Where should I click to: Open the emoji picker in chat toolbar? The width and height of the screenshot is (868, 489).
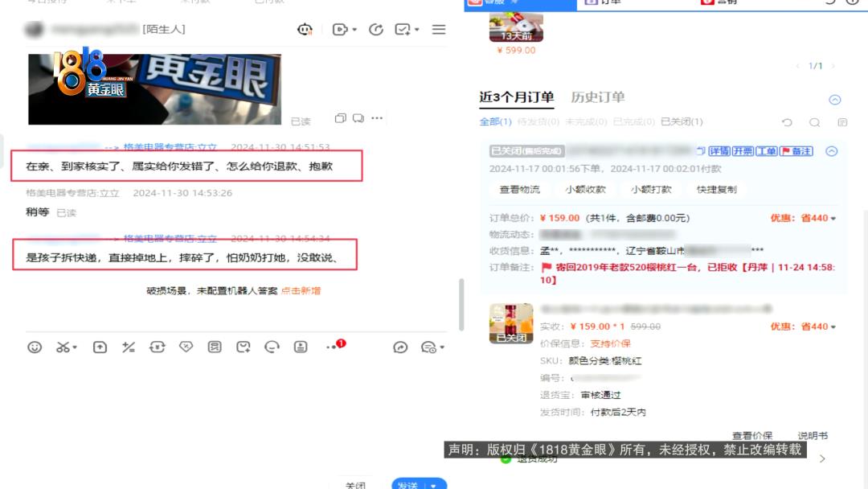click(35, 347)
